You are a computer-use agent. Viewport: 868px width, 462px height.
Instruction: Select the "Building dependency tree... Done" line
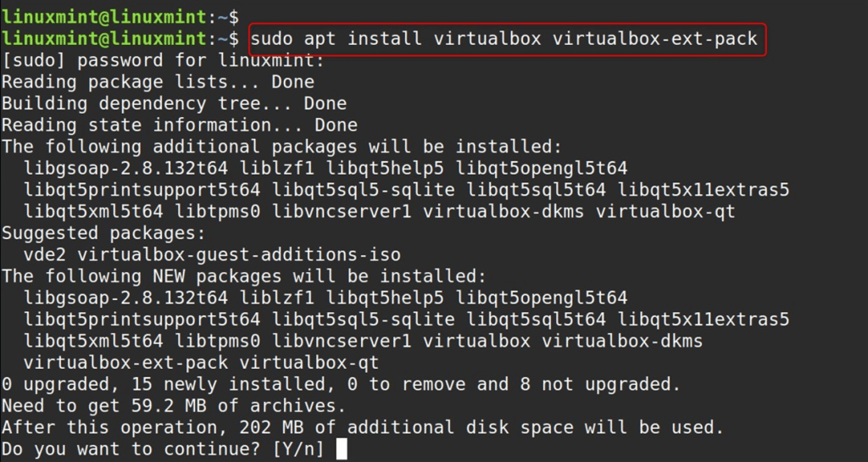click(x=174, y=103)
